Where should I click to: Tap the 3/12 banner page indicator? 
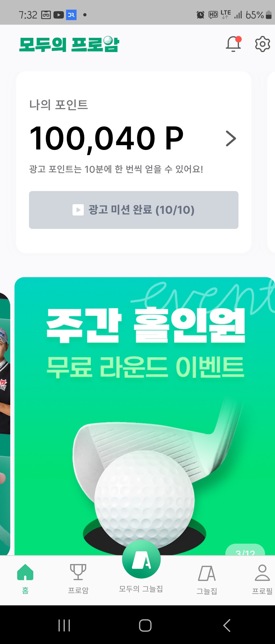(x=245, y=550)
